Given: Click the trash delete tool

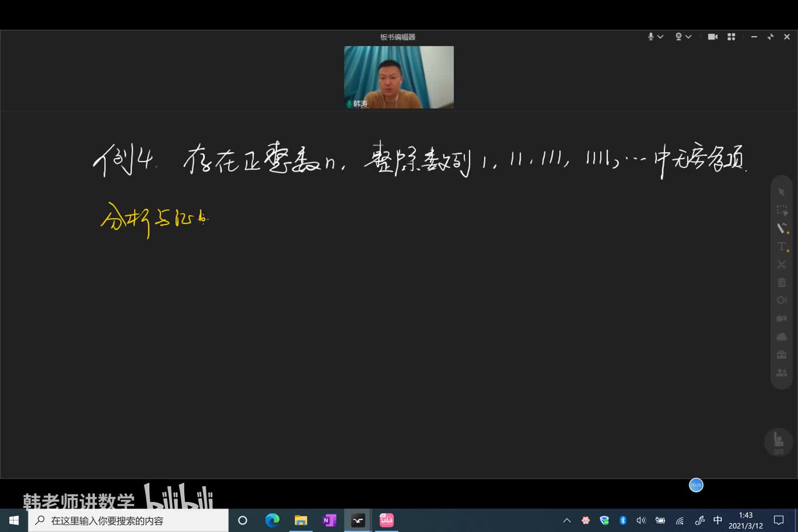Looking at the screenshot, I should coord(781,282).
